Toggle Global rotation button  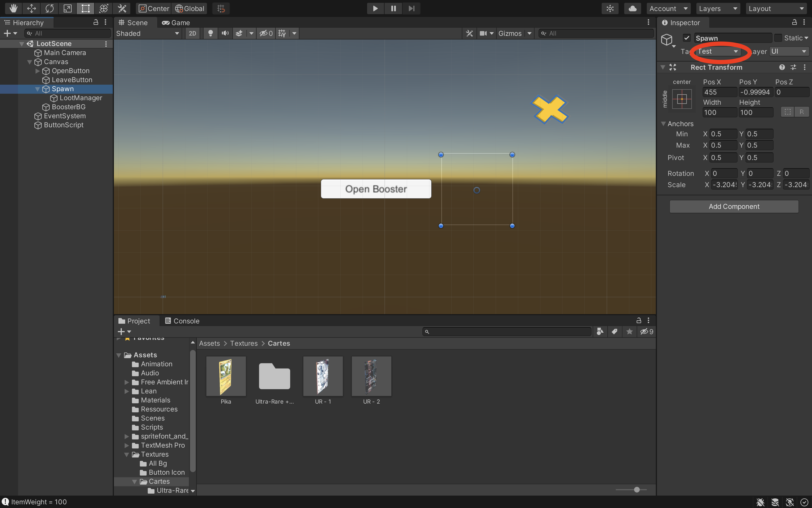click(x=189, y=8)
